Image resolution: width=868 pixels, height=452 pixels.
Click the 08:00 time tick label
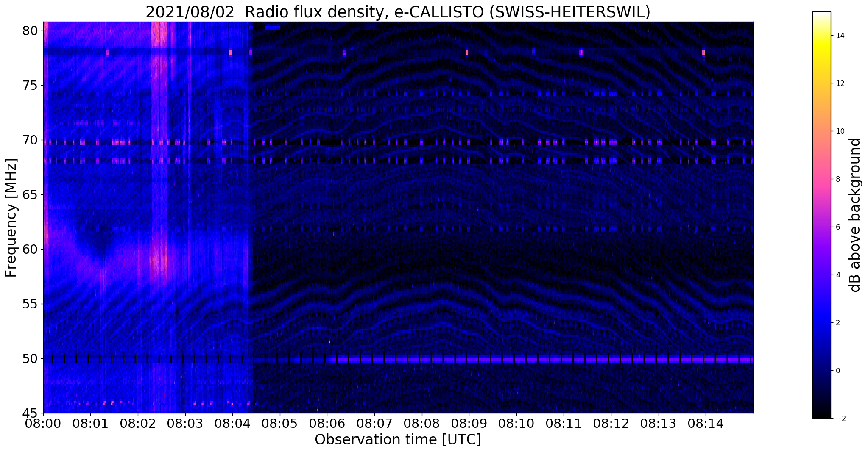43,423
